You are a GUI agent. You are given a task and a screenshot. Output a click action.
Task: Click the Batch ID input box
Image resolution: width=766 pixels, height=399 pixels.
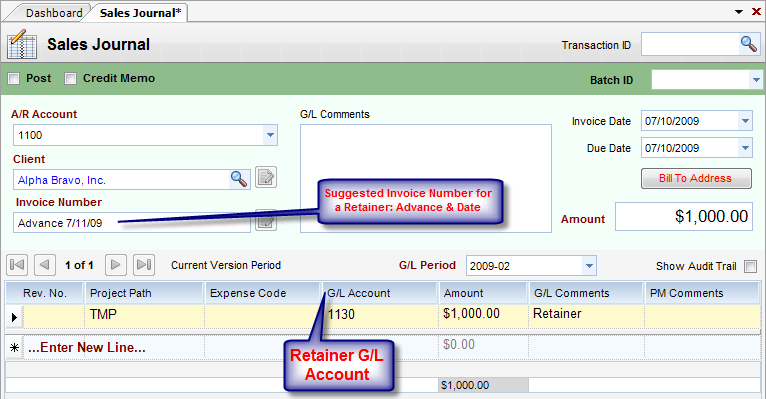[x=701, y=80]
